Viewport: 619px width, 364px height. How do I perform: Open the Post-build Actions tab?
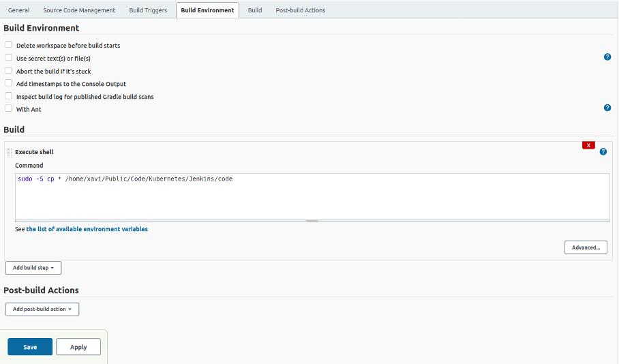click(301, 10)
